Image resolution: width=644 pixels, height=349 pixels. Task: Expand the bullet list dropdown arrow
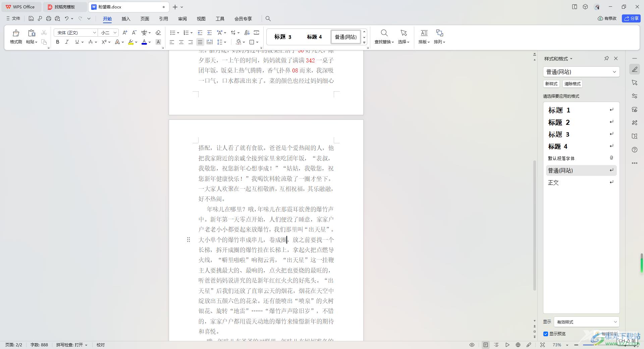pyautogui.click(x=178, y=33)
